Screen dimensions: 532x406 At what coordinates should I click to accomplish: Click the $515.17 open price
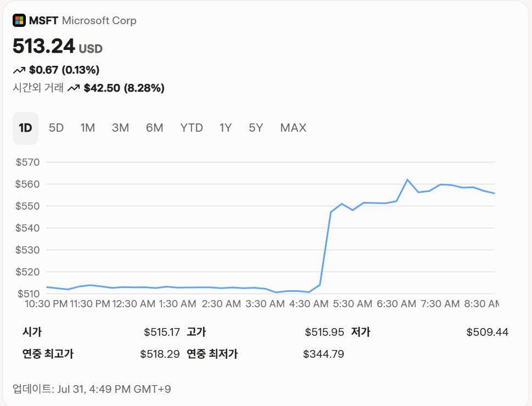point(162,332)
